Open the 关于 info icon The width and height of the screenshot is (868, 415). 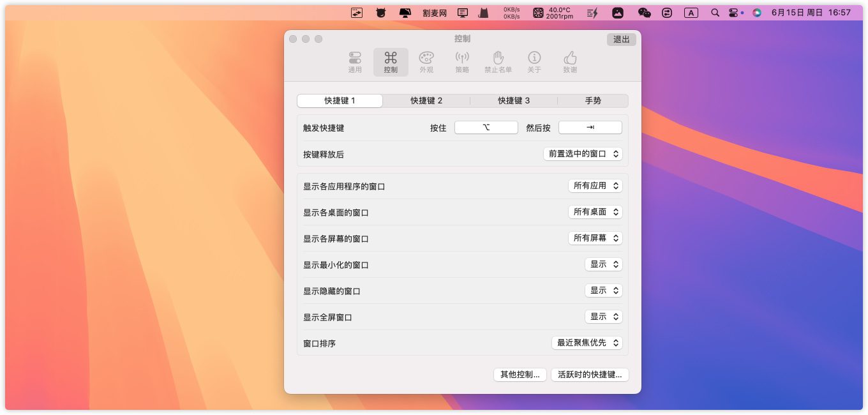534,62
